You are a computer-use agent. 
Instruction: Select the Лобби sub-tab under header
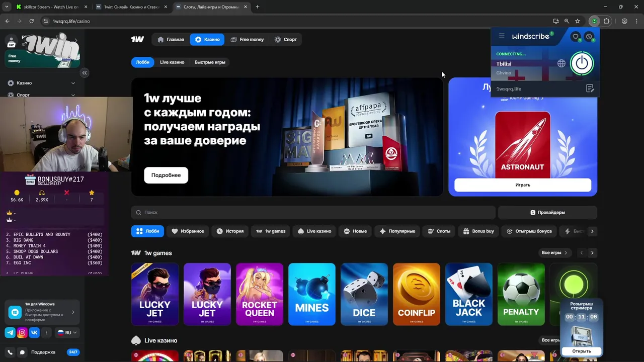click(142, 62)
